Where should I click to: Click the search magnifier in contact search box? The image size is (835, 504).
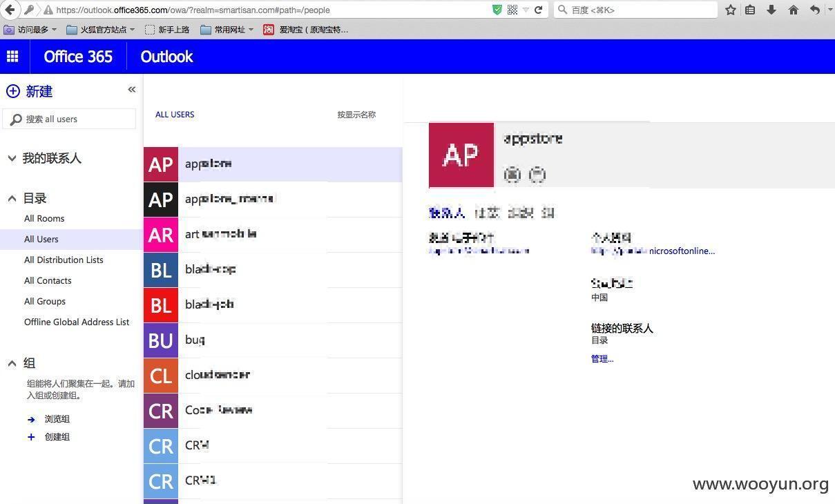click(16, 119)
